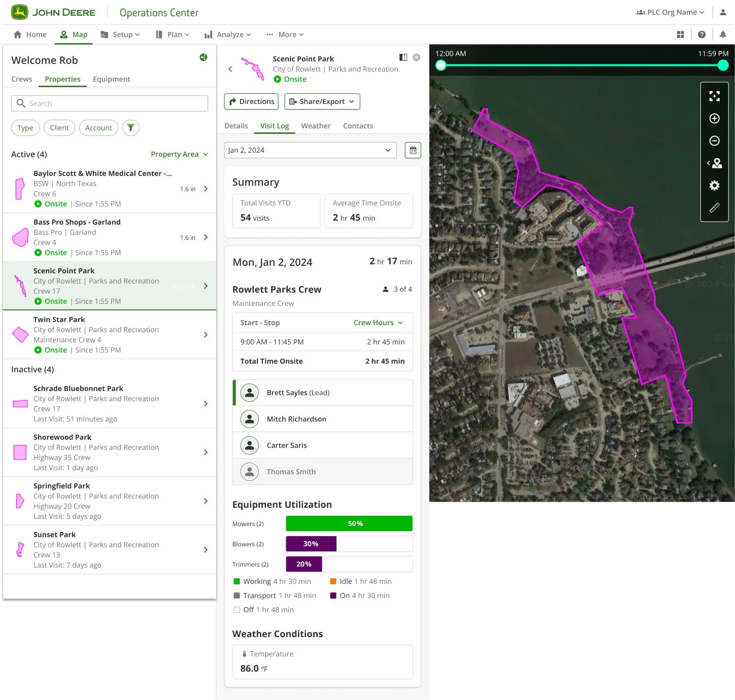Open the Shorewood Park property

[110, 452]
